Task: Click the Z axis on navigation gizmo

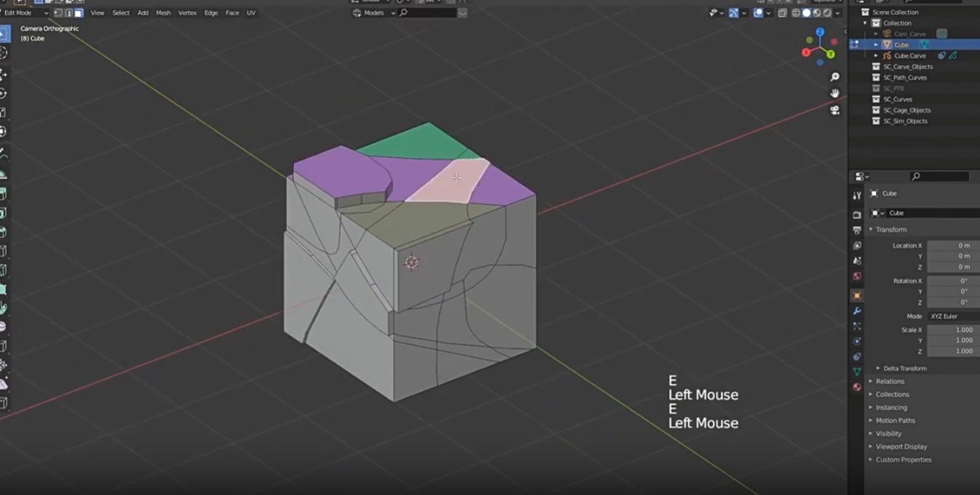Action: coord(820,33)
